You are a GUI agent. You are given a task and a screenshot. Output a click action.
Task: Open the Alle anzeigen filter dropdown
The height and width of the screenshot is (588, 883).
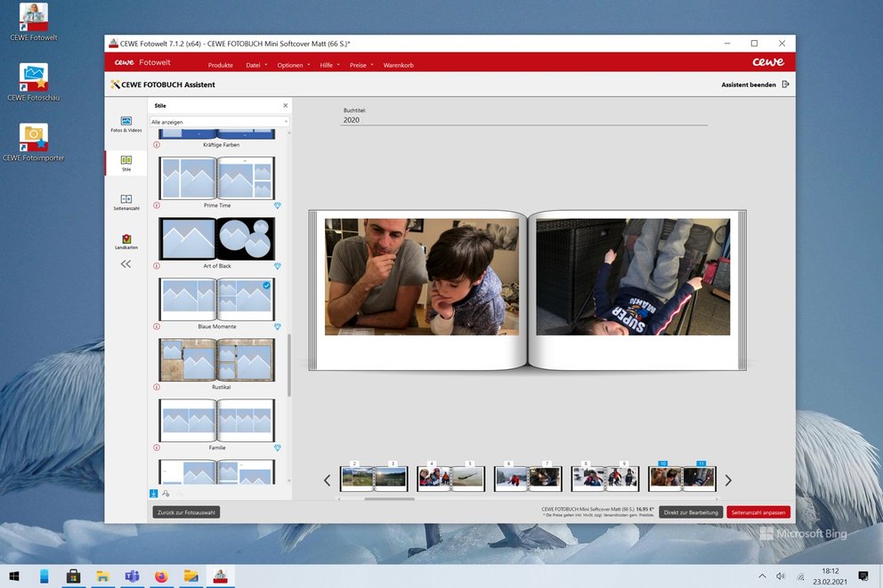[x=219, y=122]
